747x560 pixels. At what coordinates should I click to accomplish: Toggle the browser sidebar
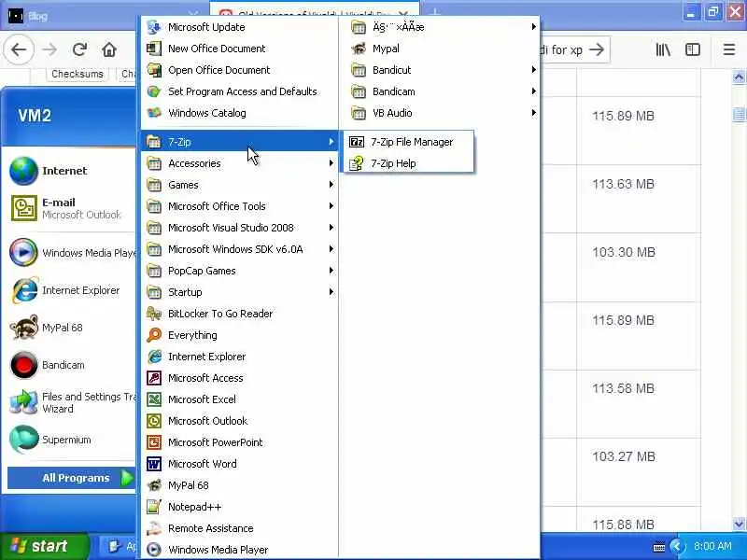693,49
